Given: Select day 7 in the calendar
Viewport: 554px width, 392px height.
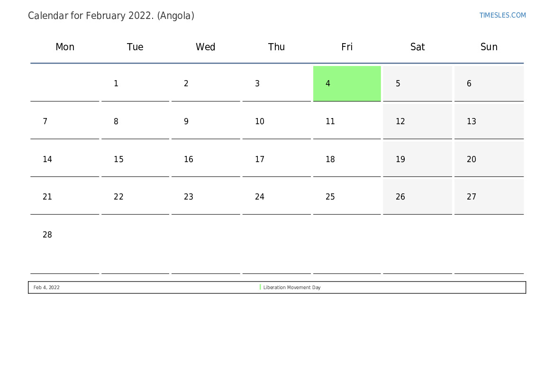Looking at the screenshot, I should click(64, 121).
